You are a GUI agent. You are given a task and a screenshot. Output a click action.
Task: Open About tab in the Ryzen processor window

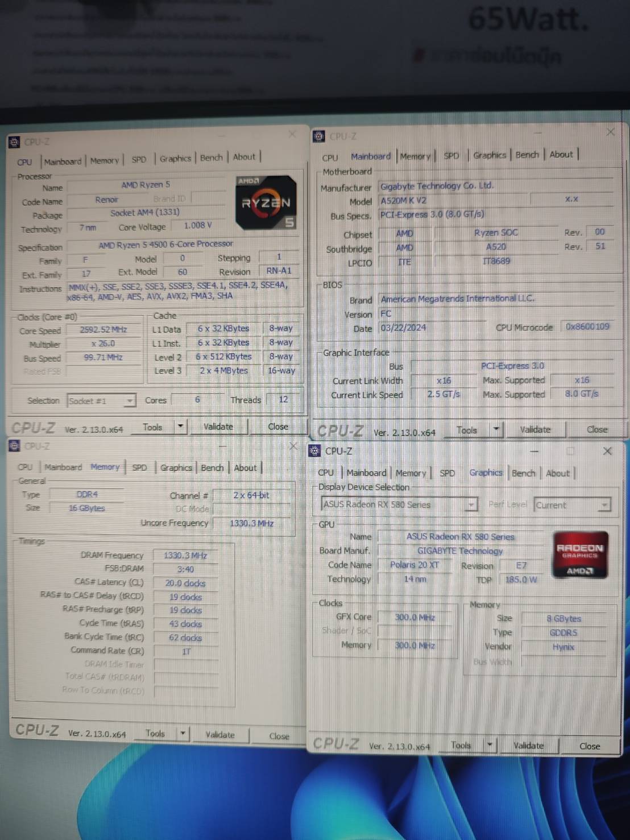pos(244,157)
